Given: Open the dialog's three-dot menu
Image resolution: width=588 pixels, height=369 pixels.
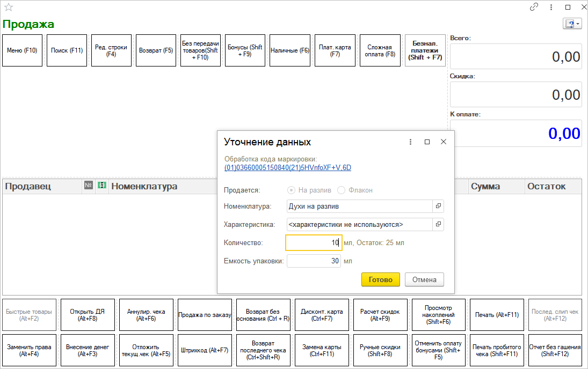Looking at the screenshot, I should [410, 142].
